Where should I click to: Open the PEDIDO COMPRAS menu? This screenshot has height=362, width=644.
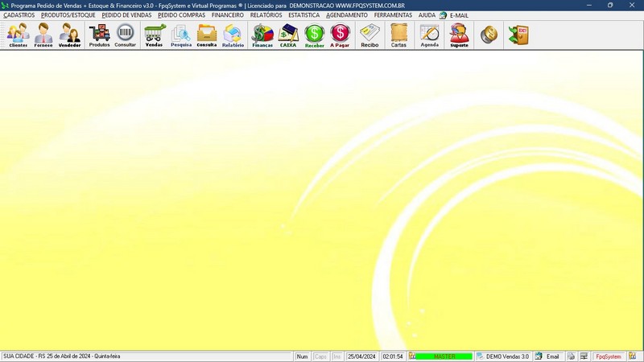[182, 15]
